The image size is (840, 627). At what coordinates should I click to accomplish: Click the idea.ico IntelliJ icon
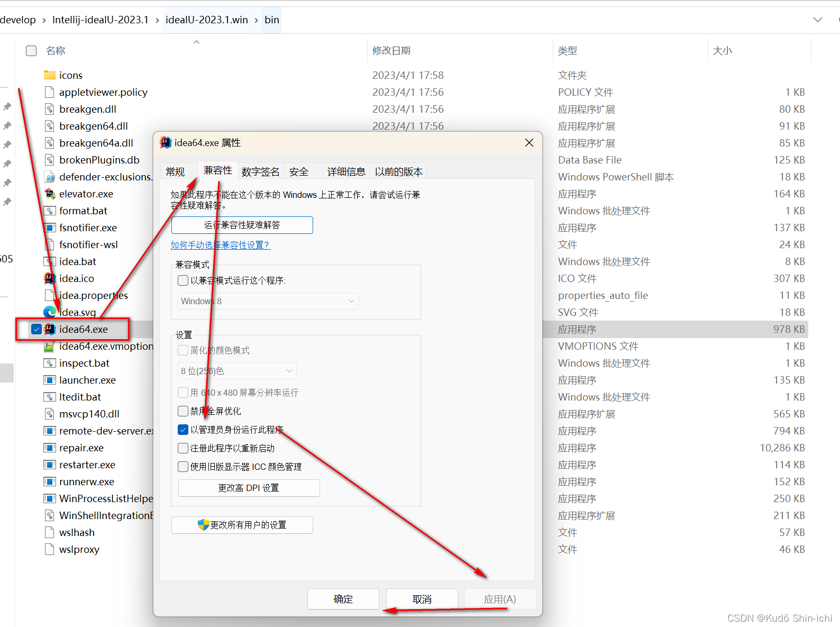50,278
